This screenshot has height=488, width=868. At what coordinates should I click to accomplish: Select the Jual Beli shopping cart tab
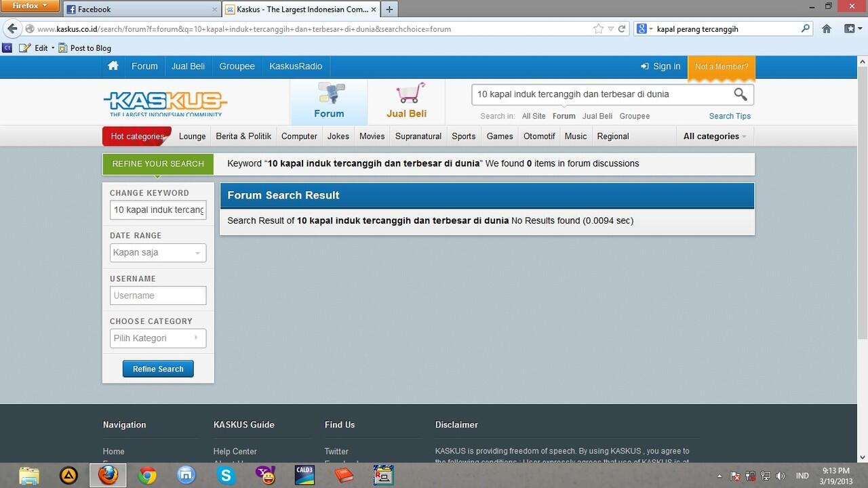click(407, 101)
